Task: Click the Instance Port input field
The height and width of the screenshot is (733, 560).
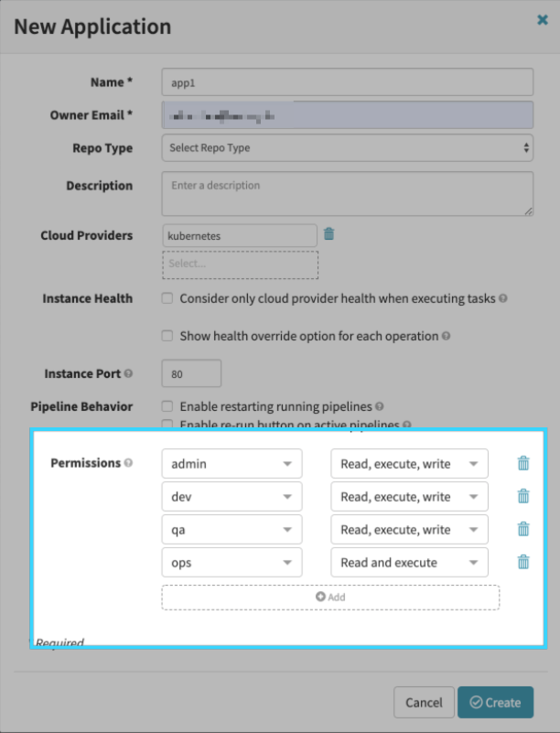Action: coord(191,373)
